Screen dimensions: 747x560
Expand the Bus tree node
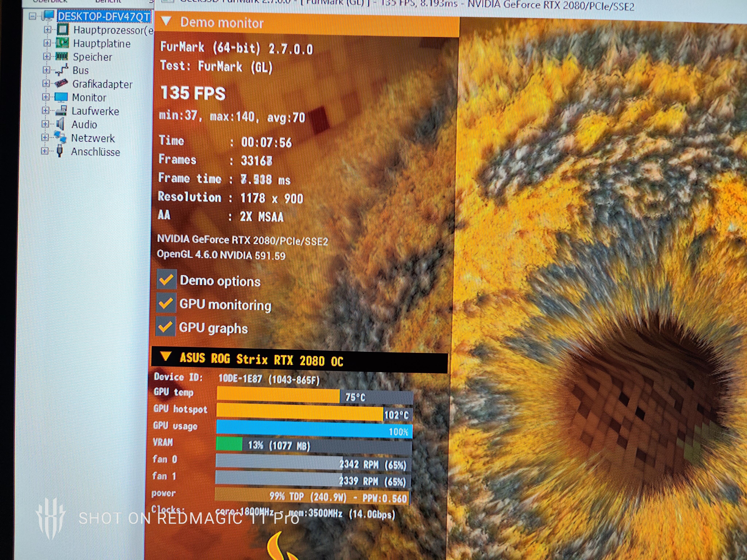(46, 70)
